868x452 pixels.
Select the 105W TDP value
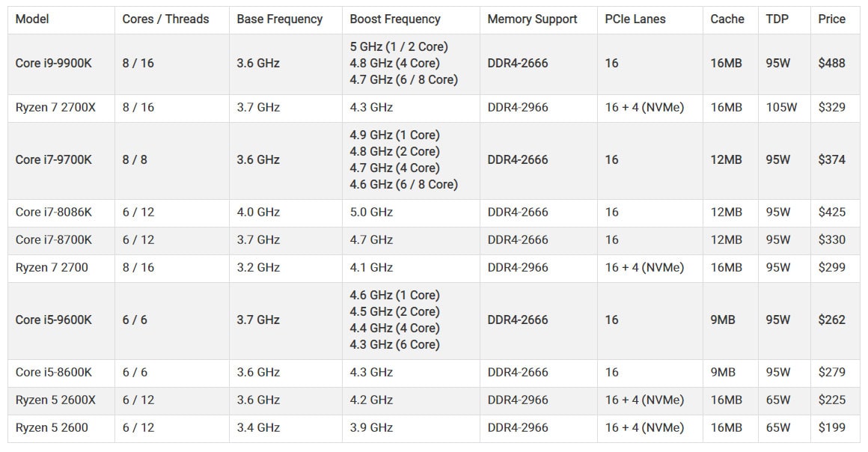point(781,107)
